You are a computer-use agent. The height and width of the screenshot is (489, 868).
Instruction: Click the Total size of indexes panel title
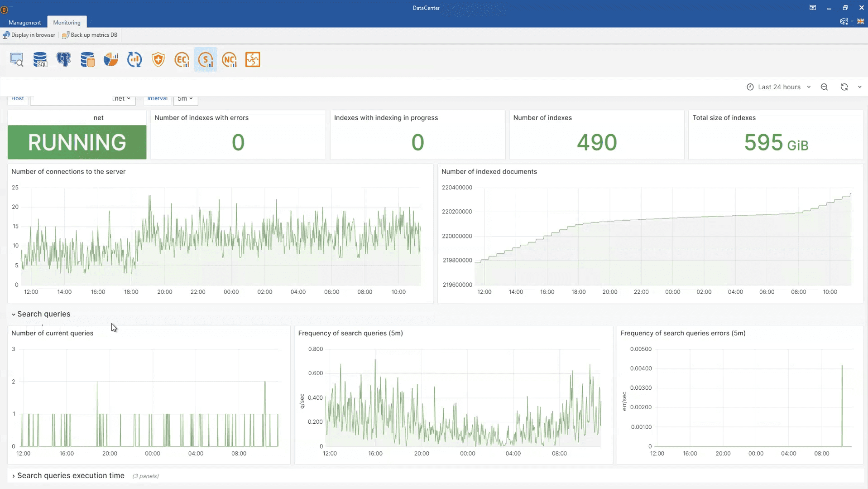[724, 118]
